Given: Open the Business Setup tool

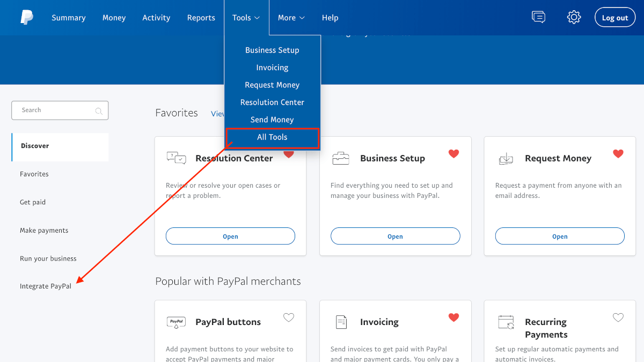Looking at the screenshot, I should (x=395, y=237).
